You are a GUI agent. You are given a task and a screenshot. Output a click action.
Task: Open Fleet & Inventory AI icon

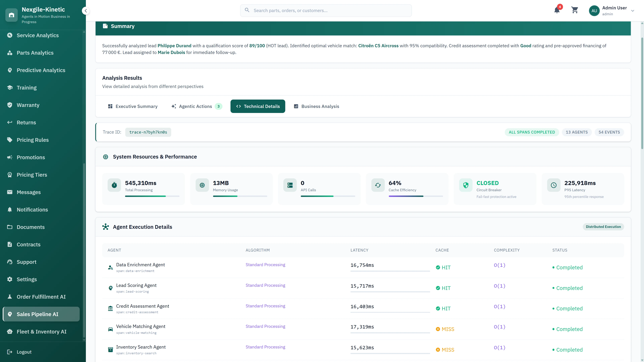(x=10, y=331)
